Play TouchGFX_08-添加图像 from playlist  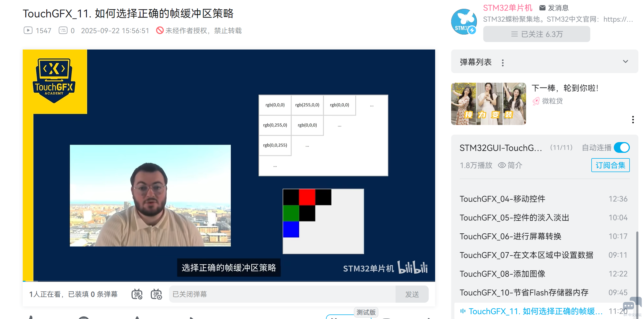[502, 274]
